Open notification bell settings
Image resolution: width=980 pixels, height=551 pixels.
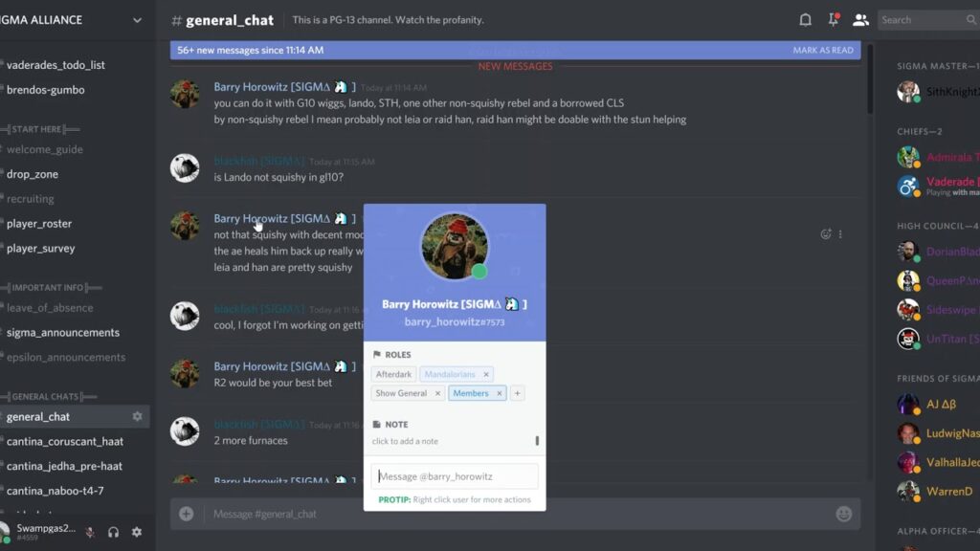(805, 20)
